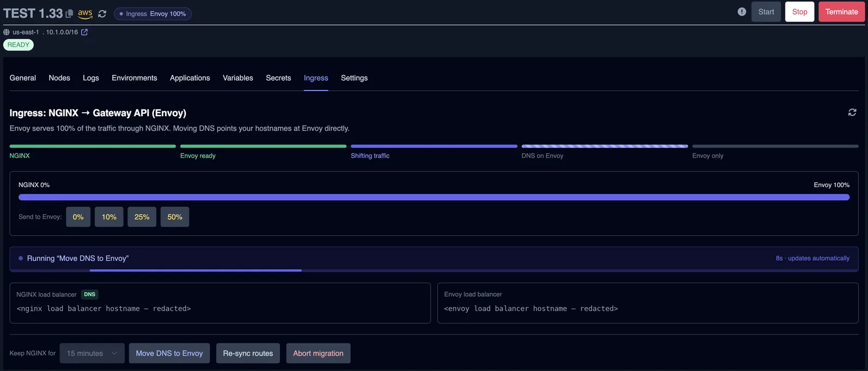Click the AWS provider logo

[x=85, y=14]
